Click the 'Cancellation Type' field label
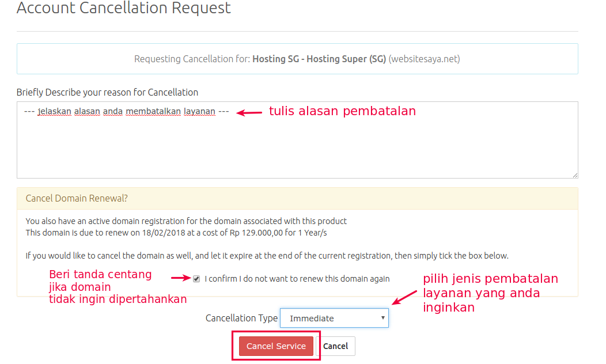Screen dimensions: 606x364 [241, 318]
